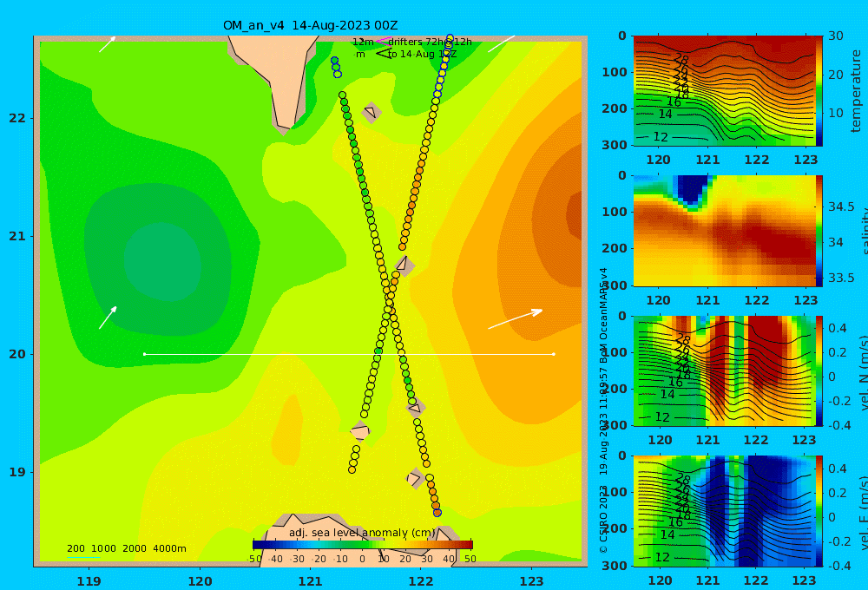868x590 pixels.
Task: Click the island marker near 18.95N 121.95E
Action: click(415, 478)
